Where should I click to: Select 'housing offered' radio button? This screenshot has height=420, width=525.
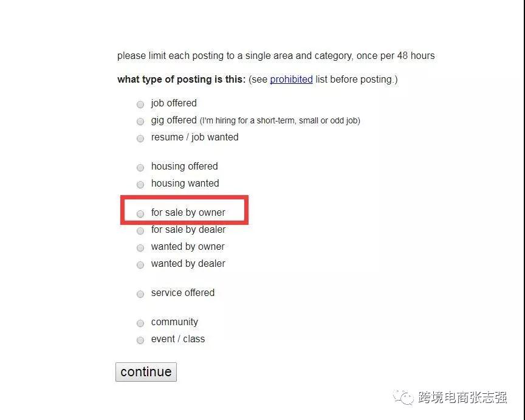click(140, 167)
